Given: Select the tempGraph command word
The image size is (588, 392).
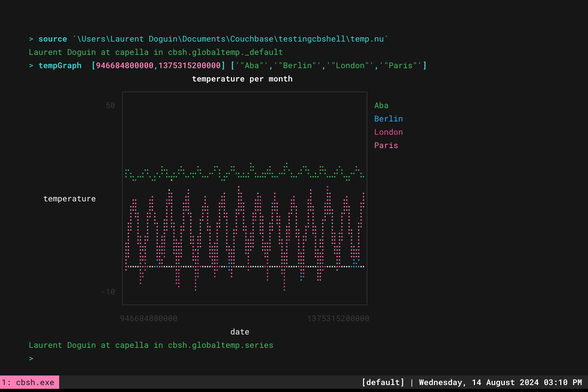Looking at the screenshot, I should click(60, 66).
